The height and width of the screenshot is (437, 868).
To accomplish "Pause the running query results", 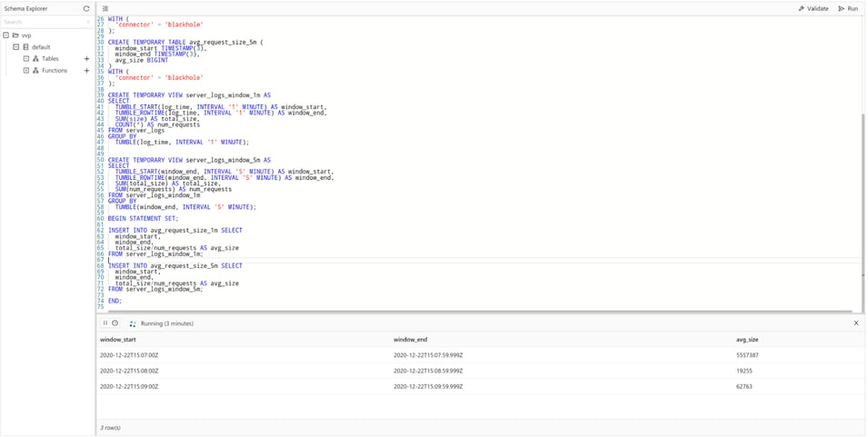I will (105, 323).
